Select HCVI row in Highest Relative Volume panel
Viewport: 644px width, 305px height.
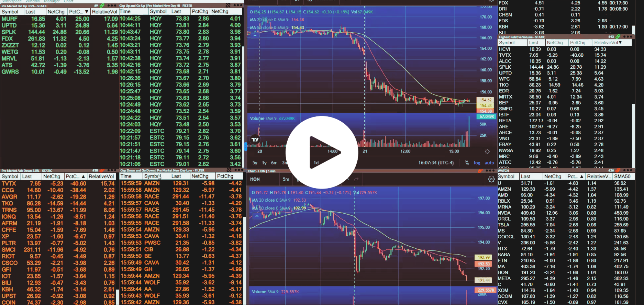[565, 49]
